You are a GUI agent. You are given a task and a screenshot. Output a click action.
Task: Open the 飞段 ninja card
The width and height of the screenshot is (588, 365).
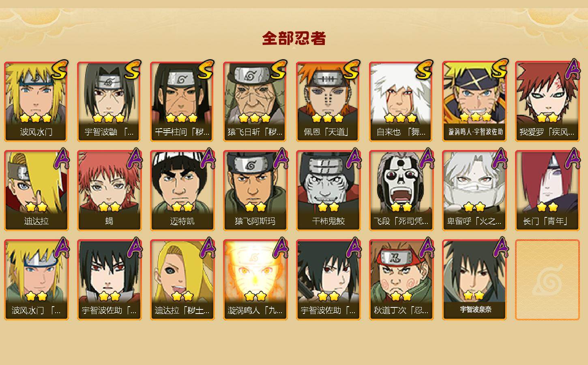point(401,191)
